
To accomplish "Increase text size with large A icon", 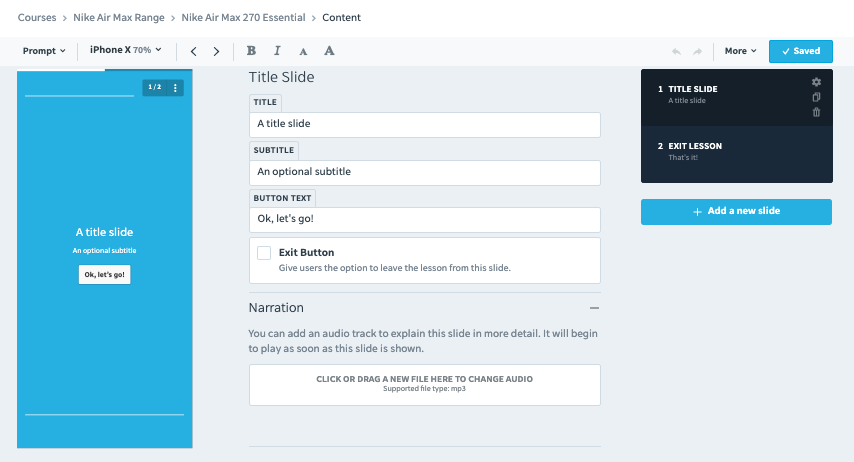I will click(x=329, y=51).
